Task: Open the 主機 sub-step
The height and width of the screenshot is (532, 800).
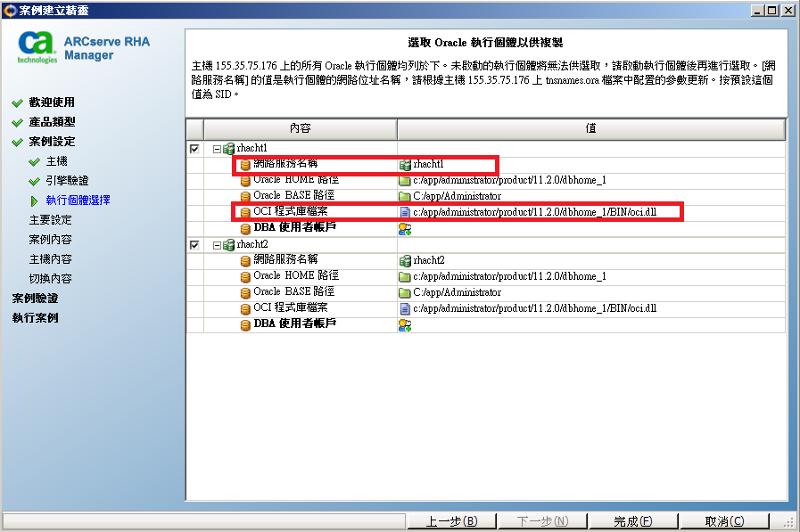Action: [x=56, y=161]
